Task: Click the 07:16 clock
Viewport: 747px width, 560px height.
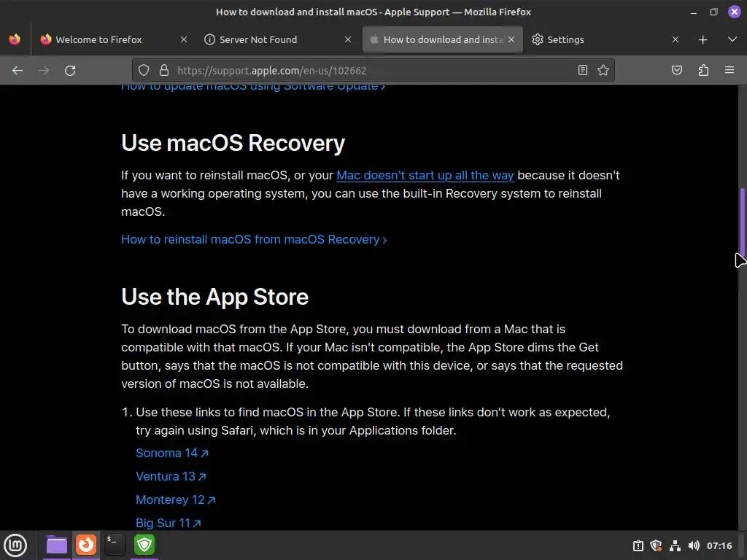Action: pos(719,545)
